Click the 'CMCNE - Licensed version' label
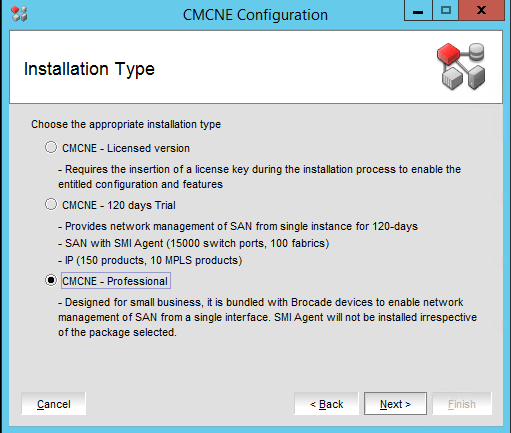Screen dimensions: 511x433 [126, 148]
